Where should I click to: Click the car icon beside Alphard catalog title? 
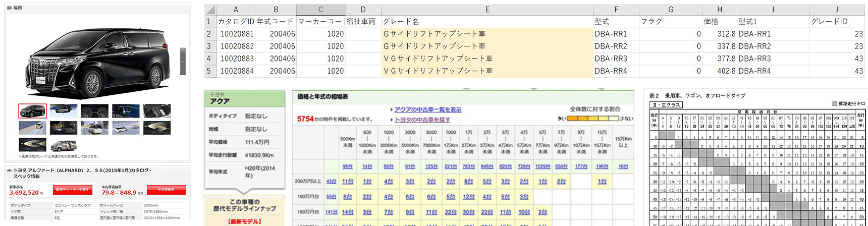10,171
